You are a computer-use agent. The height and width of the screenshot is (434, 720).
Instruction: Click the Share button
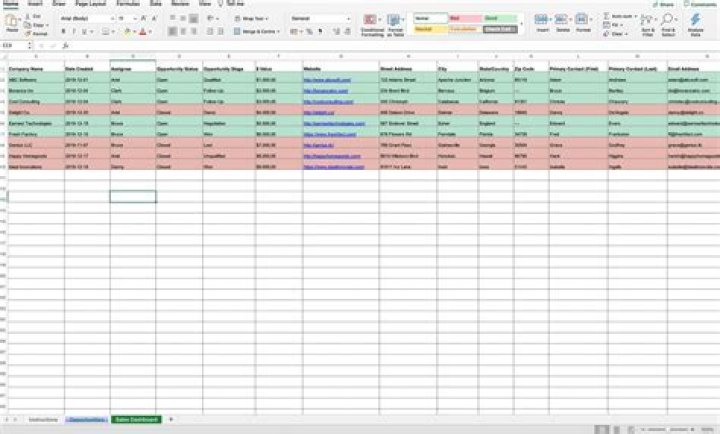663,4
